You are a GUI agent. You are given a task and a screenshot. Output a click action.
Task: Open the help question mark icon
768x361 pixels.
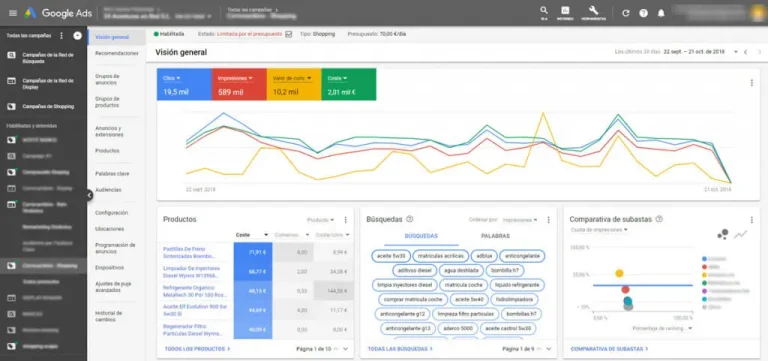pyautogui.click(x=643, y=13)
